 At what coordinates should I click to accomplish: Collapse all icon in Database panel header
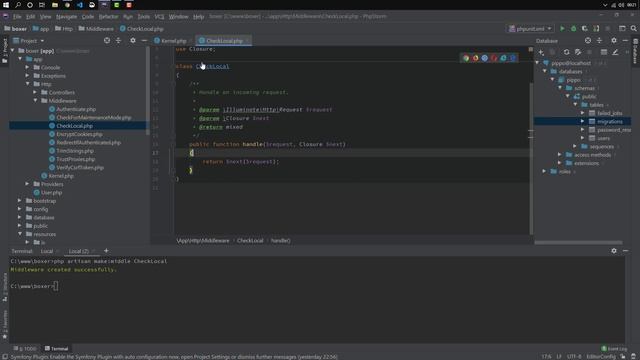tap(599, 40)
